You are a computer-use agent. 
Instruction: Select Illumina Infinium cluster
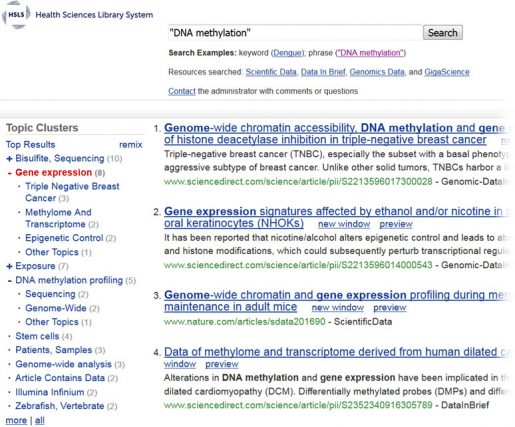[x=50, y=392]
